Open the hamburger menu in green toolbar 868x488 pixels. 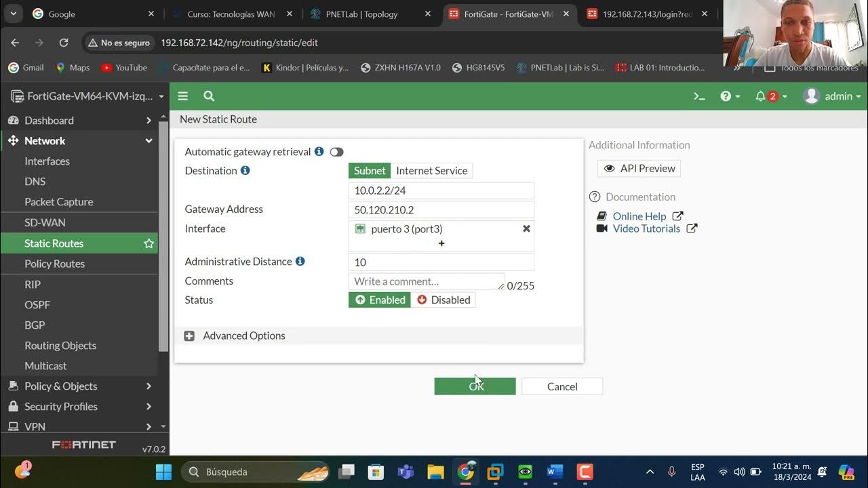(182, 96)
